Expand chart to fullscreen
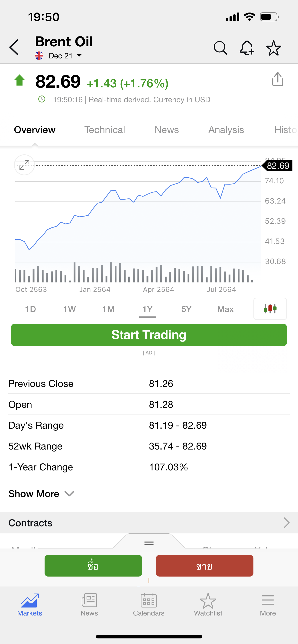Screen dimensions: 298x644 tap(24, 165)
